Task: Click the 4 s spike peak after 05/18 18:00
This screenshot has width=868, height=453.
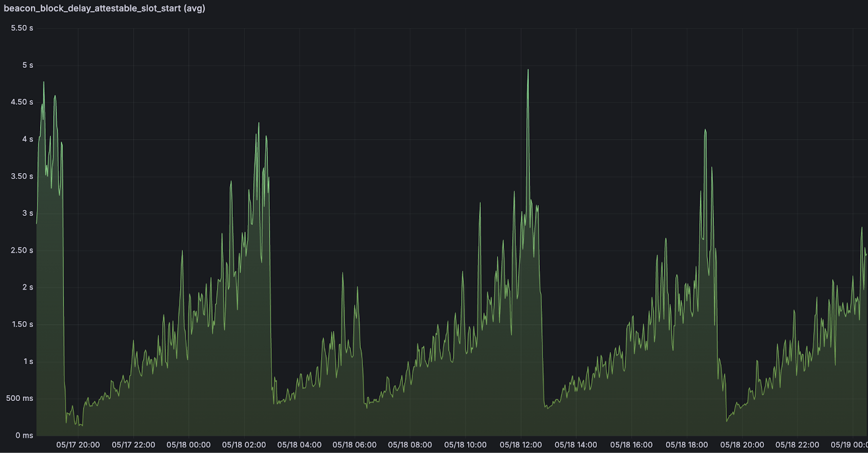Action: (x=705, y=130)
